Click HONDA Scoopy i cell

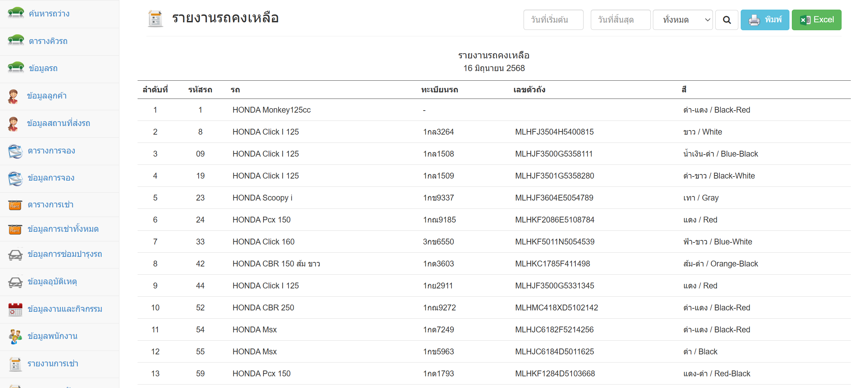(262, 198)
